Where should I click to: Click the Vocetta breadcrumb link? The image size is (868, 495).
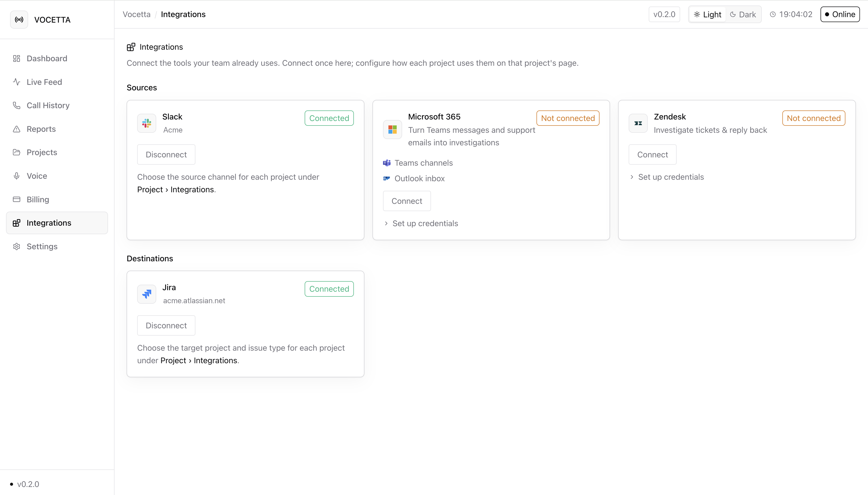[136, 14]
